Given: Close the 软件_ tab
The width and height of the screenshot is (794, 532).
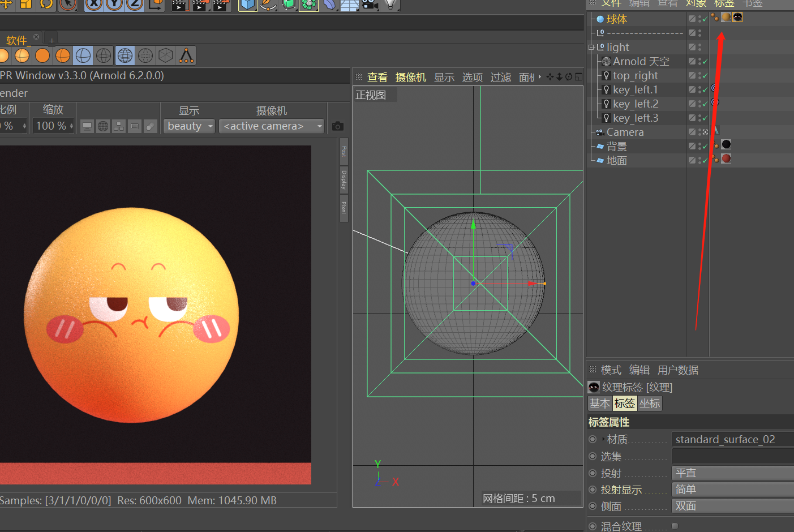Looking at the screenshot, I should pyautogui.click(x=36, y=37).
